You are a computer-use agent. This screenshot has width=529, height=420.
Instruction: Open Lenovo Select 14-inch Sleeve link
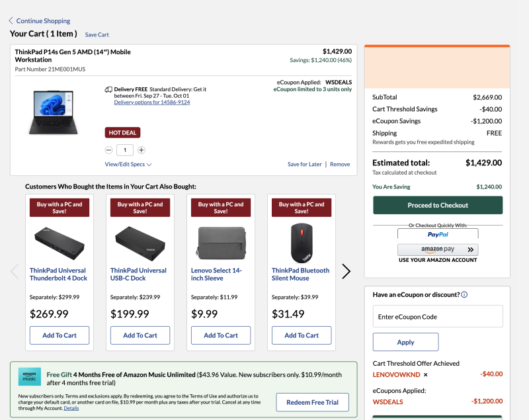(216, 274)
